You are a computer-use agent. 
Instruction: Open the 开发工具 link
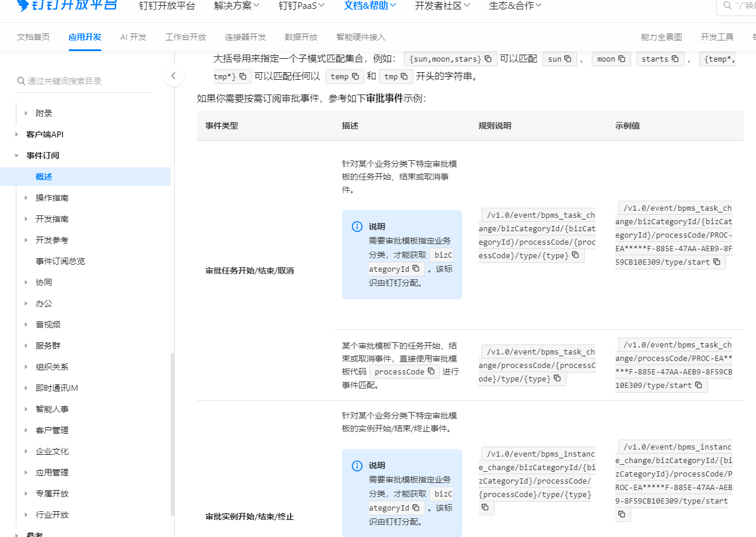point(717,37)
